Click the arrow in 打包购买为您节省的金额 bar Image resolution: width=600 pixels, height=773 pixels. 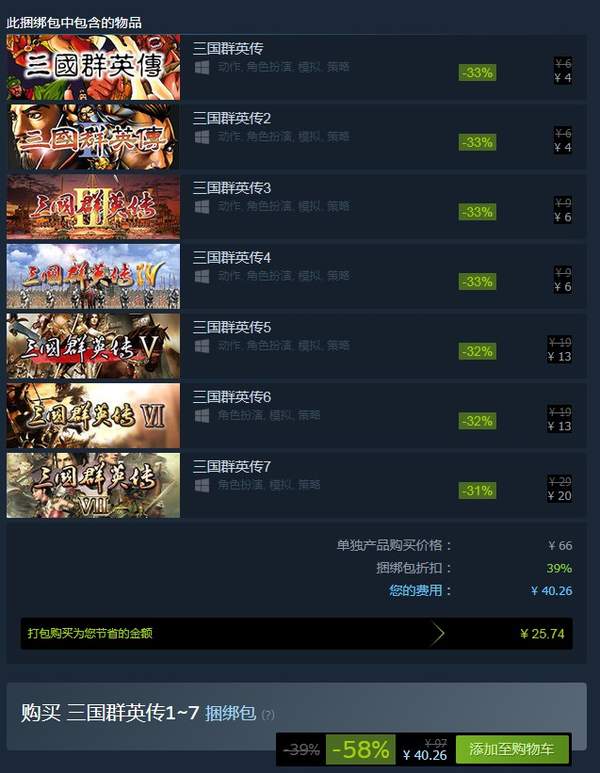(x=437, y=633)
